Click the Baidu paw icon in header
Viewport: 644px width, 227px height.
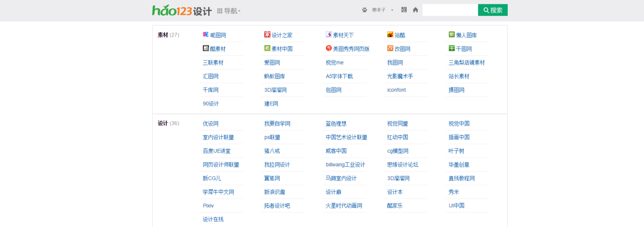pyautogui.click(x=365, y=10)
